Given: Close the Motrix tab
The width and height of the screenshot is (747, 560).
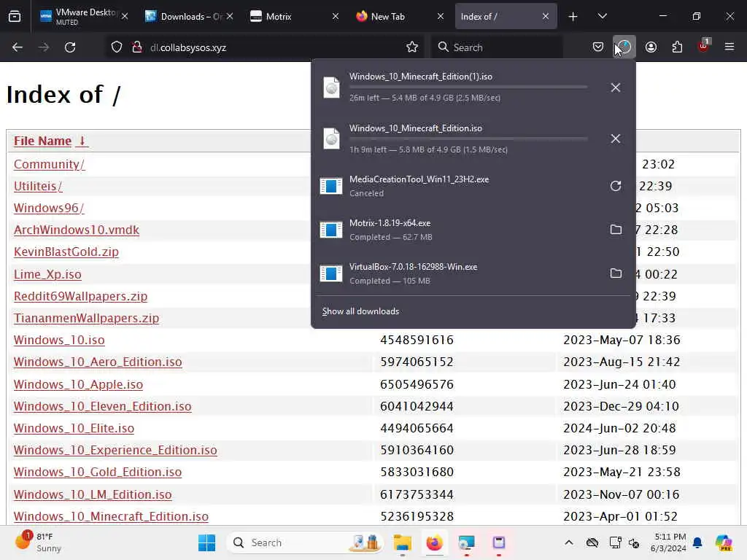Looking at the screenshot, I should tap(336, 17).
